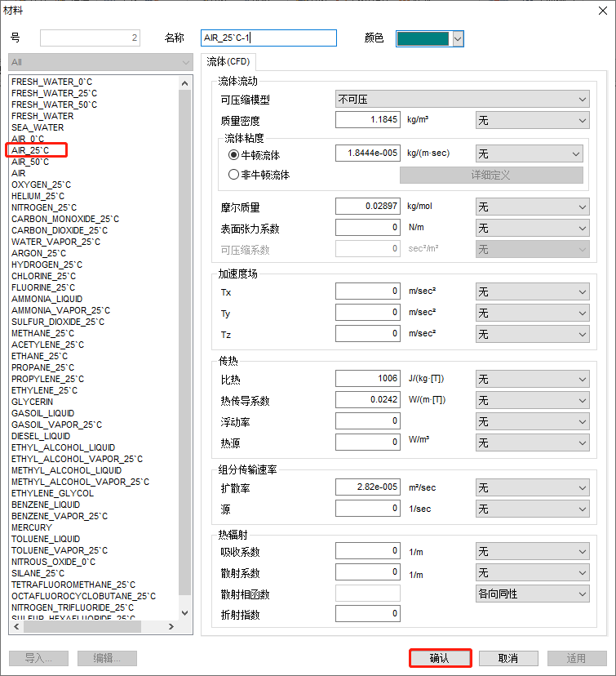This screenshot has height=676, width=616.
Task: Click the 扩散率 value field
Action: (367, 487)
